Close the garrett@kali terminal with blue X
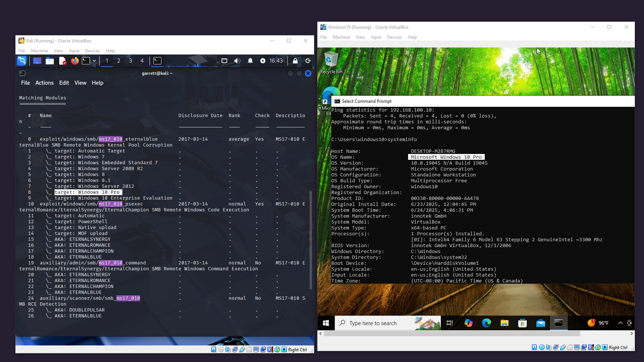644x362 pixels. tap(309, 73)
